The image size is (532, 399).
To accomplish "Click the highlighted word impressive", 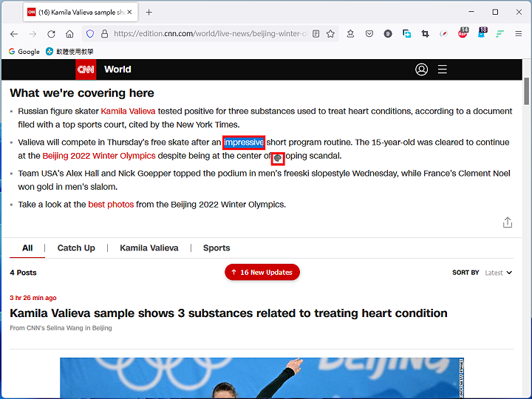I will coord(244,142).
